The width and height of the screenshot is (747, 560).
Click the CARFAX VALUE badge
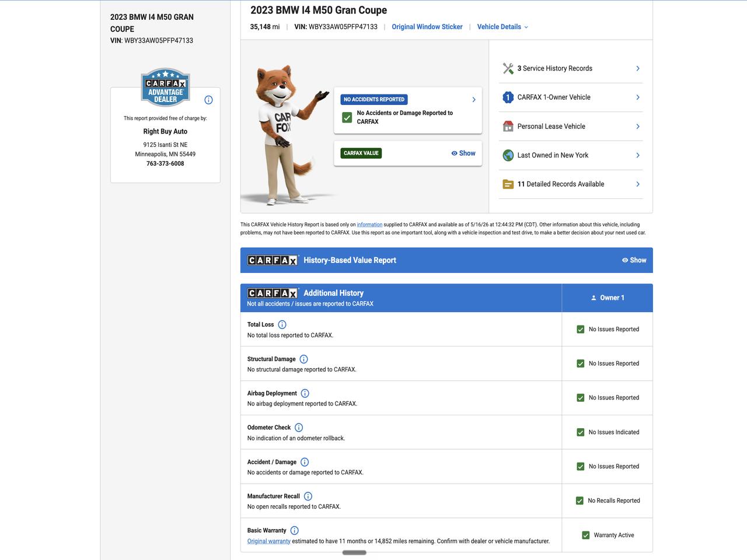361,153
